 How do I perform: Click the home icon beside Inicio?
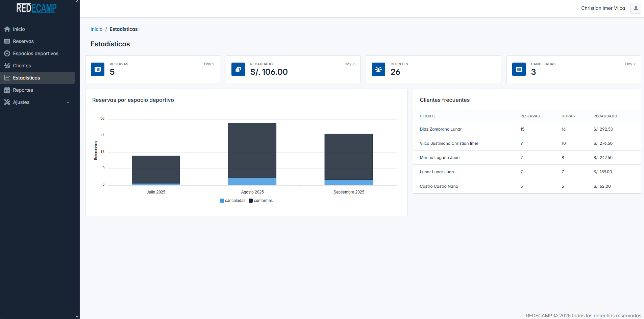coord(7,29)
